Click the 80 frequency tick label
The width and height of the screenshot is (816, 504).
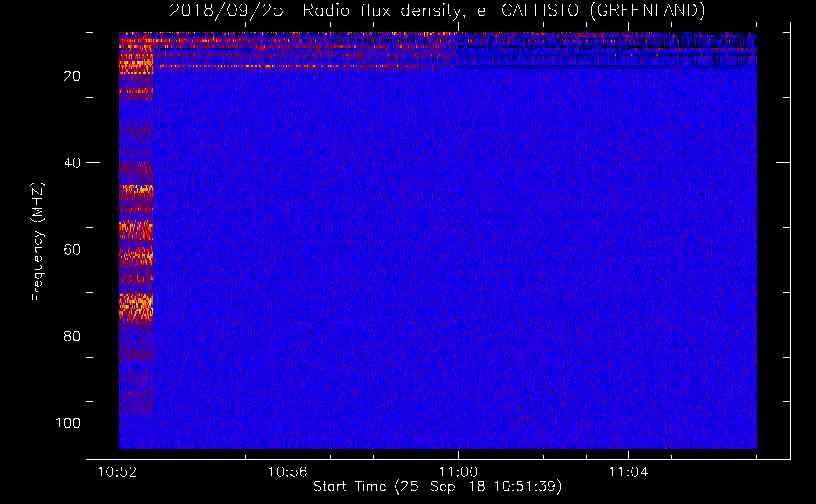click(x=73, y=336)
